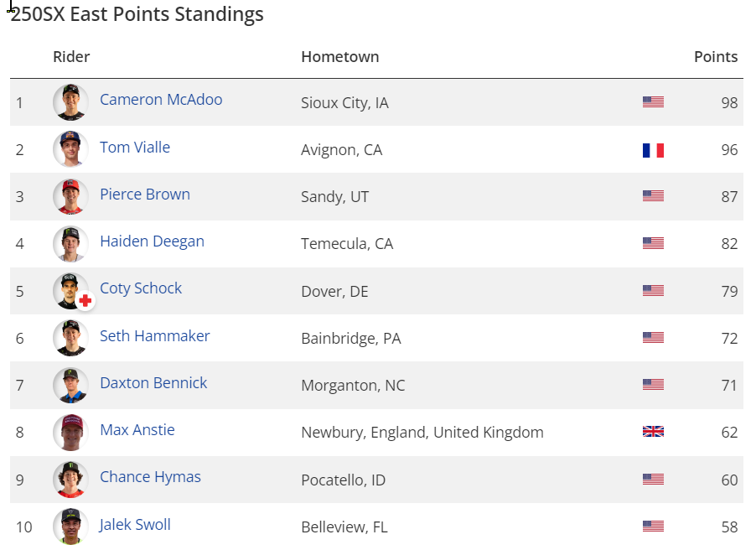Screen dimensions: 756x550
Task: Click the United Kingdom flag icon
Action: click(x=653, y=432)
